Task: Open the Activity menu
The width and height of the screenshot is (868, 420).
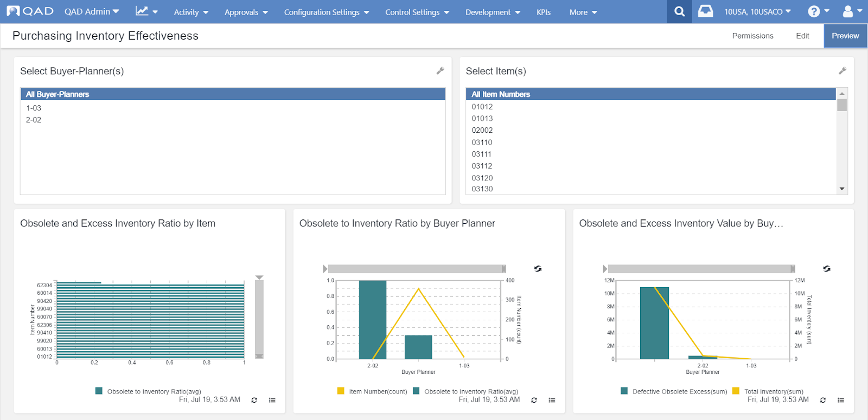Action: tap(191, 12)
